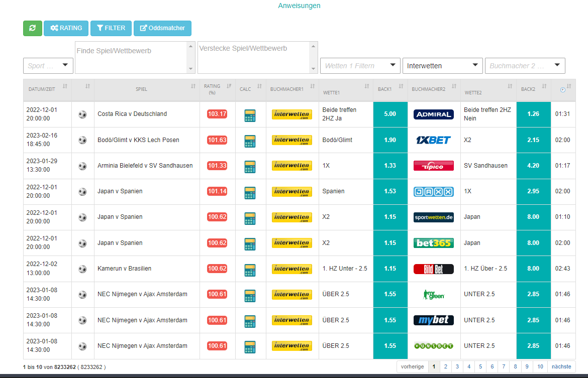Go to page 5
Viewport: 588px width, 378px height.
click(x=480, y=367)
